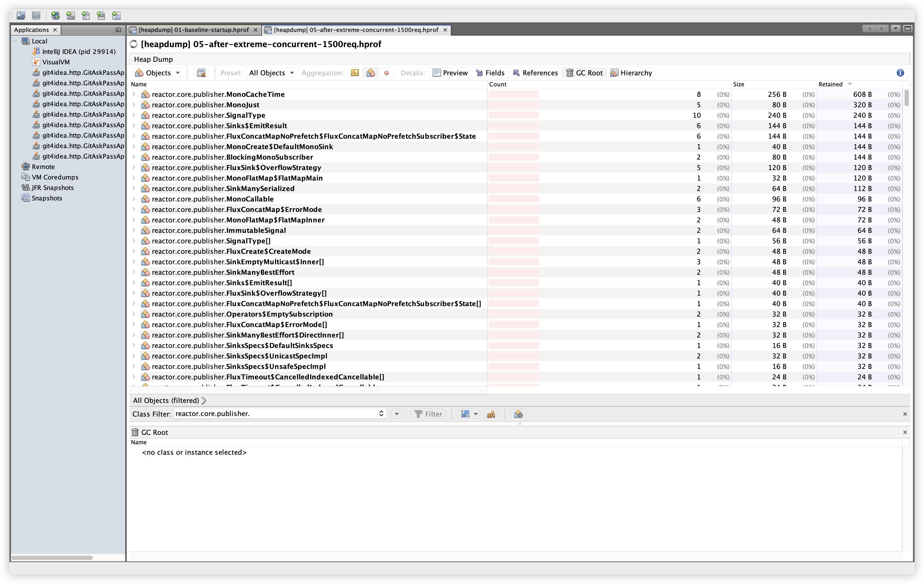This screenshot has width=924, height=584.
Task: Click the Add Remote Host toolbar icon
Action: point(55,15)
